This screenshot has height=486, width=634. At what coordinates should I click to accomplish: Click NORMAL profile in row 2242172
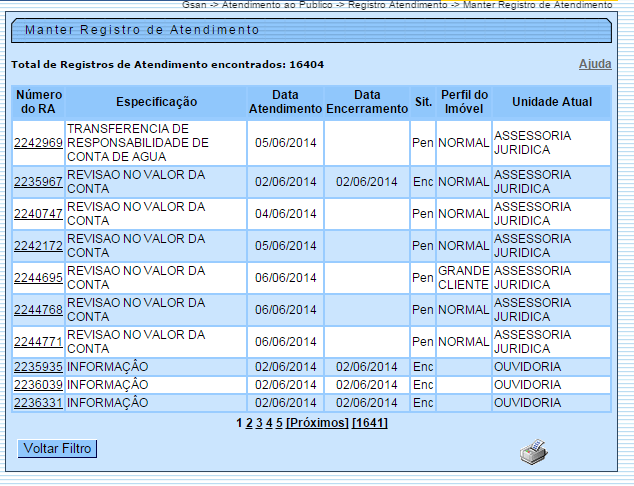464,246
